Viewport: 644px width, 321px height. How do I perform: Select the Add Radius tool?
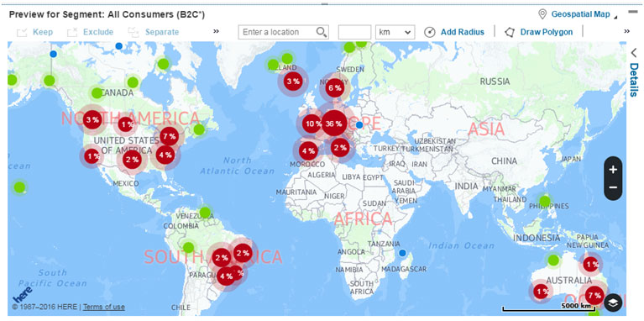454,32
